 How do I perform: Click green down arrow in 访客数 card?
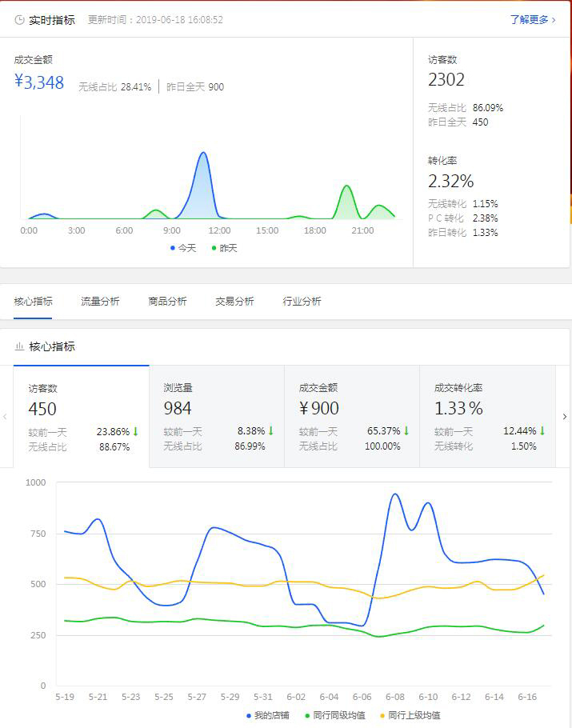coord(135,431)
